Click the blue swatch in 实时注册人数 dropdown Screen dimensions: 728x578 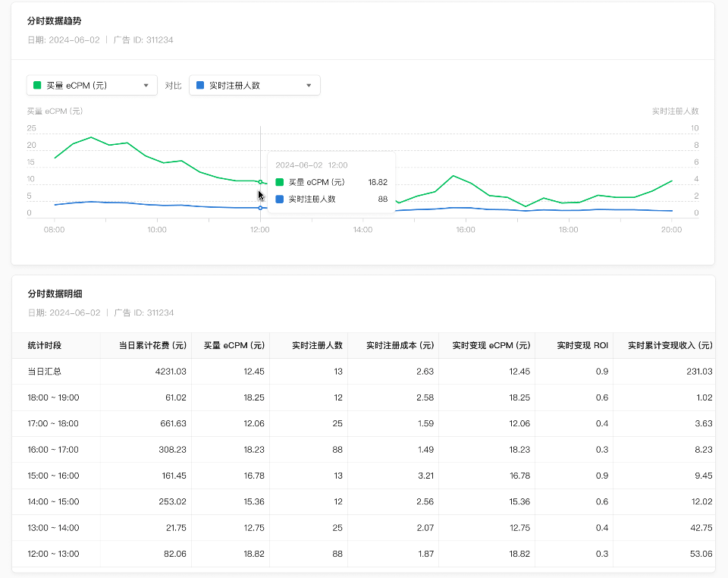click(x=200, y=86)
